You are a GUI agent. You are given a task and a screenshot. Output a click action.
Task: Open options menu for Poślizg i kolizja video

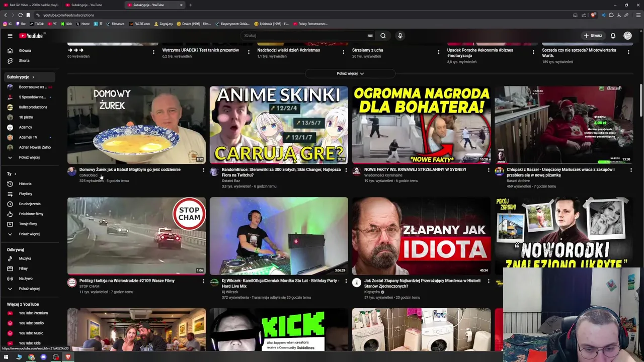coord(203,281)
